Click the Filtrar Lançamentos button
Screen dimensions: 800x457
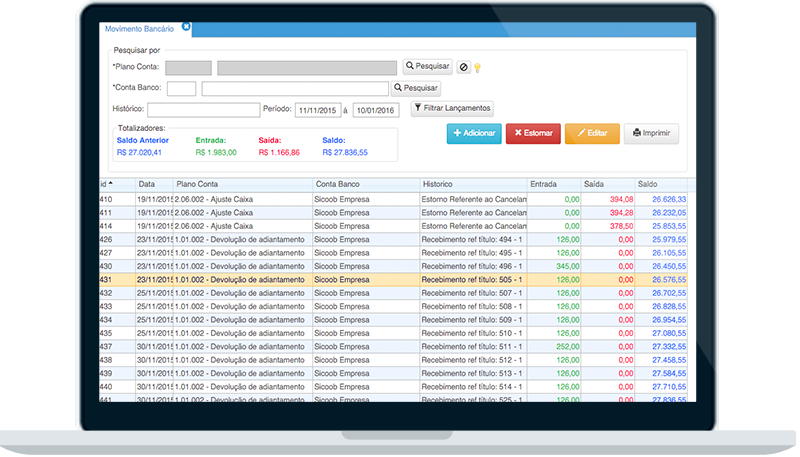(452, 109)
